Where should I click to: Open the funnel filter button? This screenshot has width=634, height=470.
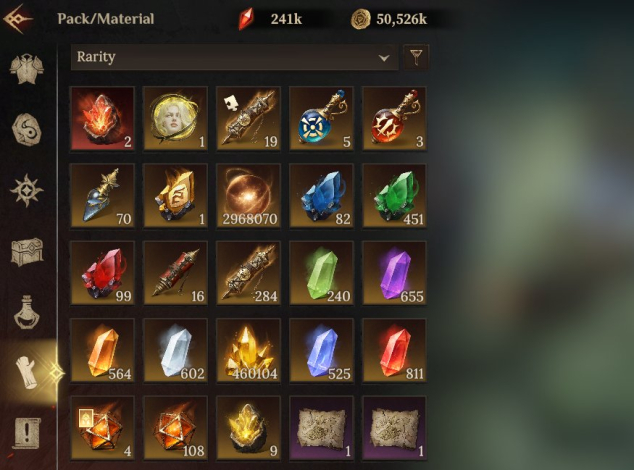pos(416,57)
